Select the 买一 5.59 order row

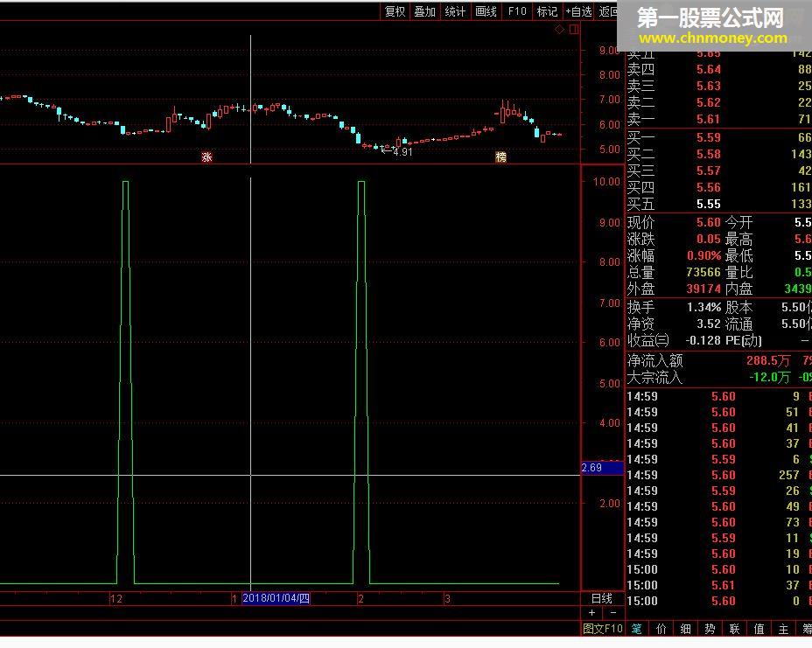[x=718, y=137]
